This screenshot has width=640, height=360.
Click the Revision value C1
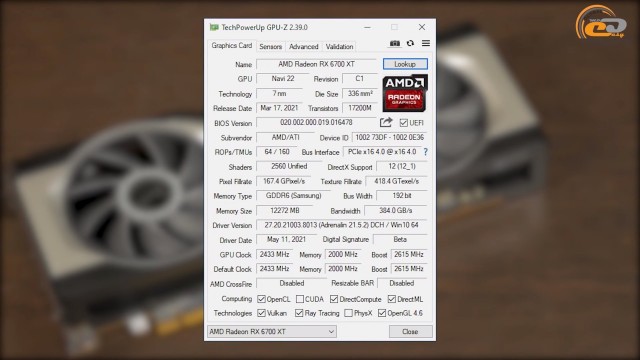point(360,79)
